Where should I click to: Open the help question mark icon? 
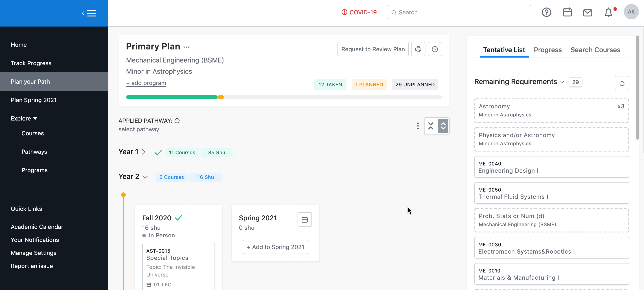pyautogui.click(x=546, y=12)
